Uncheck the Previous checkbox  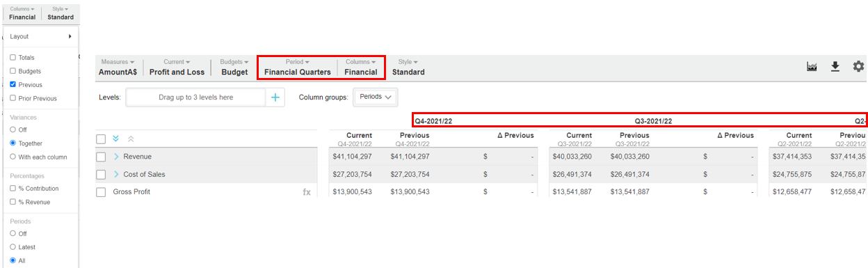[x=13, y=85]
